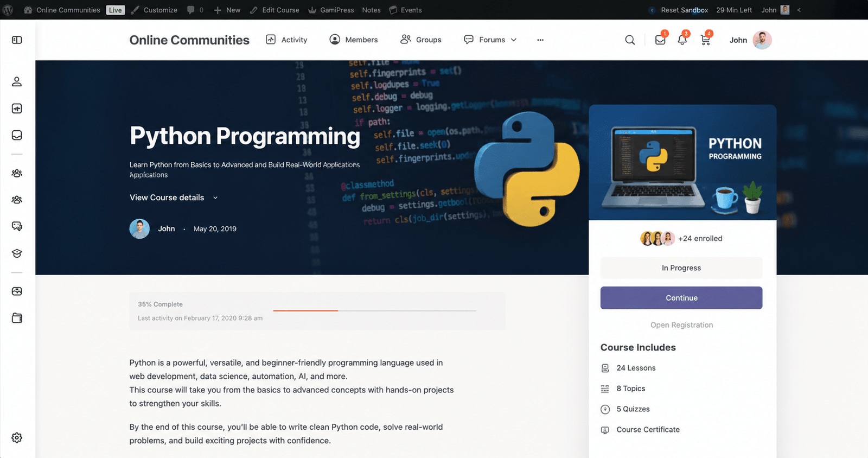868x458 pixels.
Task: Click 29 Min Left timer
Action: [734, 10]
